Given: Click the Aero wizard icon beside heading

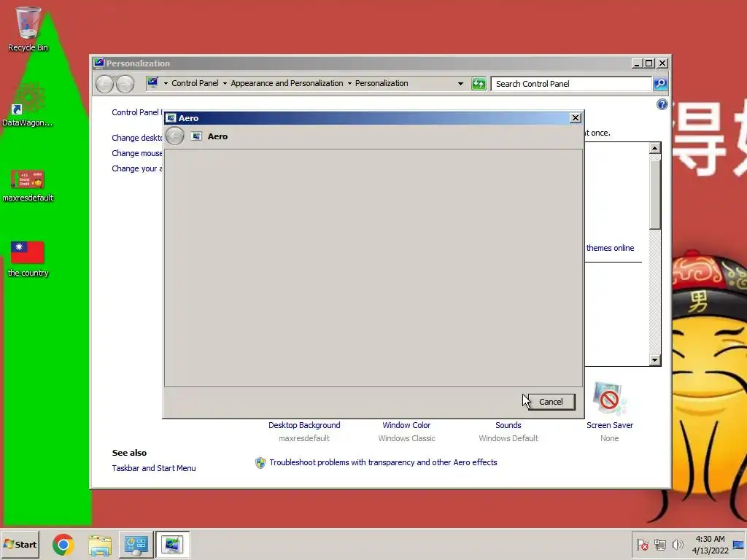Looking at the screenshot, I should tap(196, 136).
